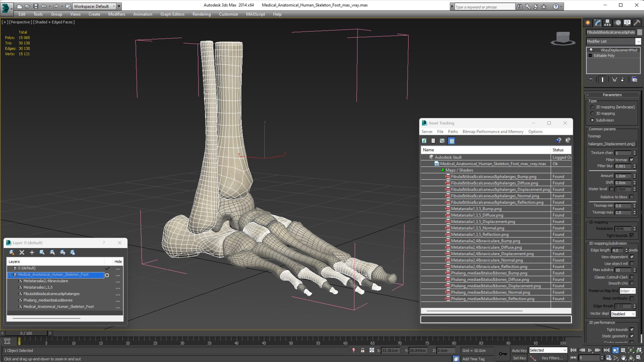The image size is (644, 362).
Task: Click the Pin Stack icon
Action: (x=591, y=79)
